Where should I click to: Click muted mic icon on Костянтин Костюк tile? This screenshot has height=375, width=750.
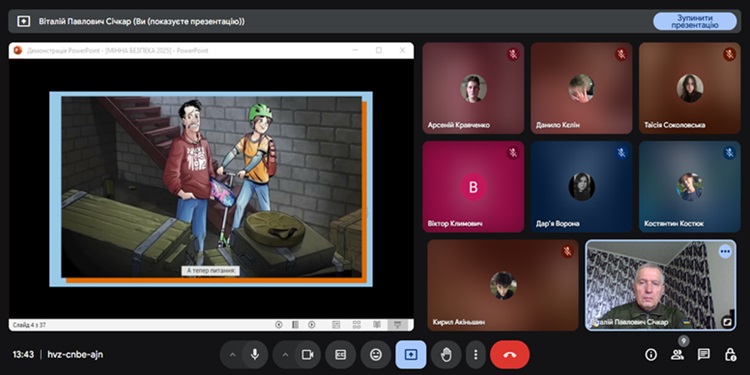[729, 153]
